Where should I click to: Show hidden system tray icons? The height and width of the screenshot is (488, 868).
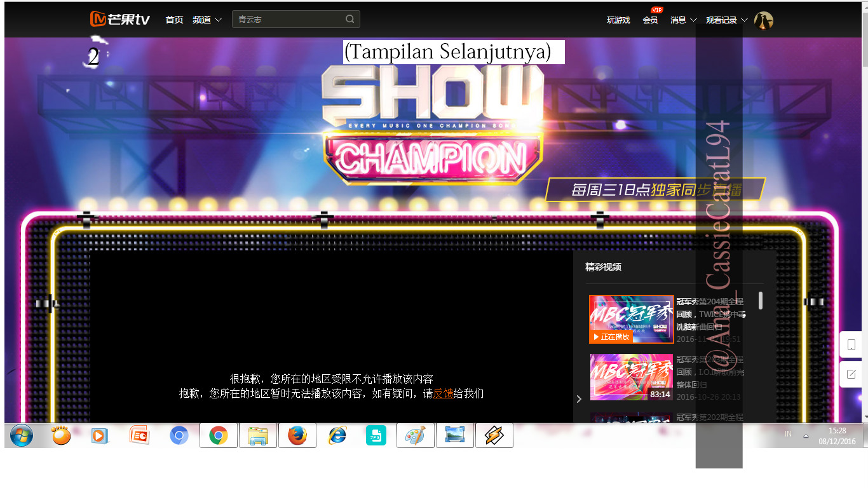coord(806,436)
